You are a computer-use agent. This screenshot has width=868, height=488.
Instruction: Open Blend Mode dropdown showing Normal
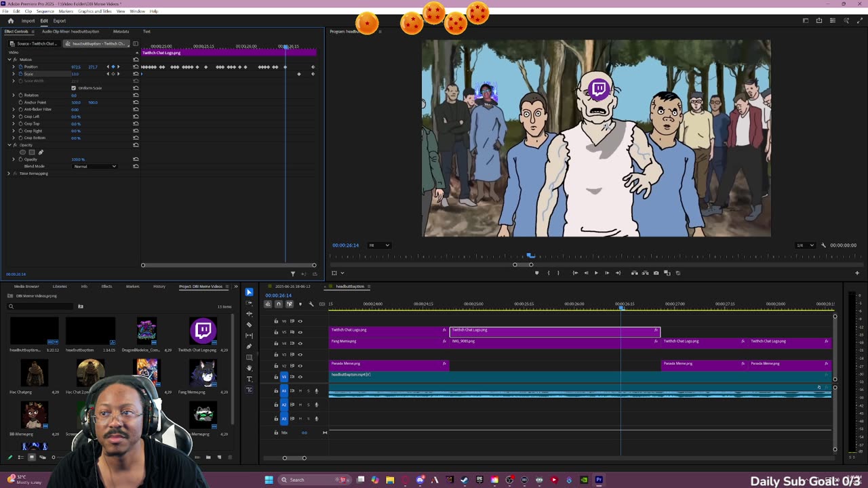point(95,166)
